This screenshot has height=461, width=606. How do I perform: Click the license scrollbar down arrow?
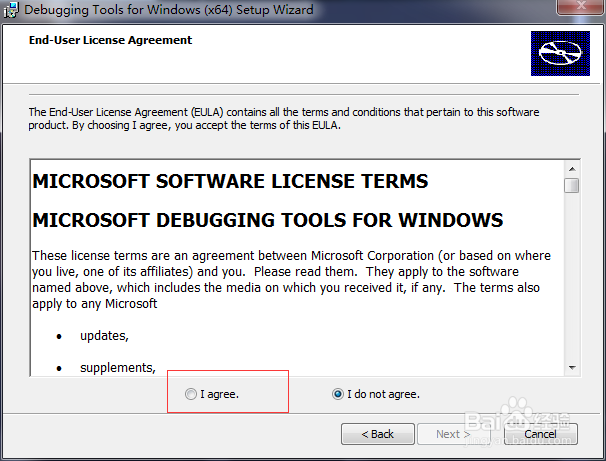tap(572, 367)
